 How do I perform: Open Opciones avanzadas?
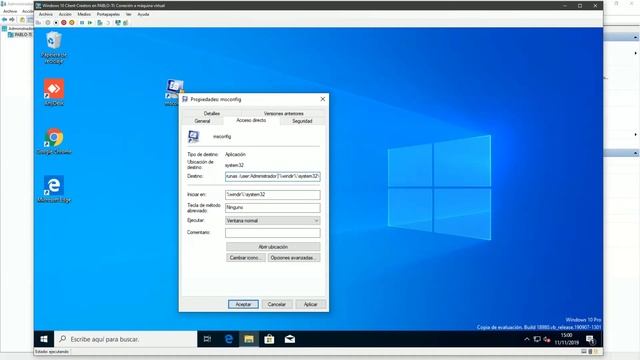(294, 258)
